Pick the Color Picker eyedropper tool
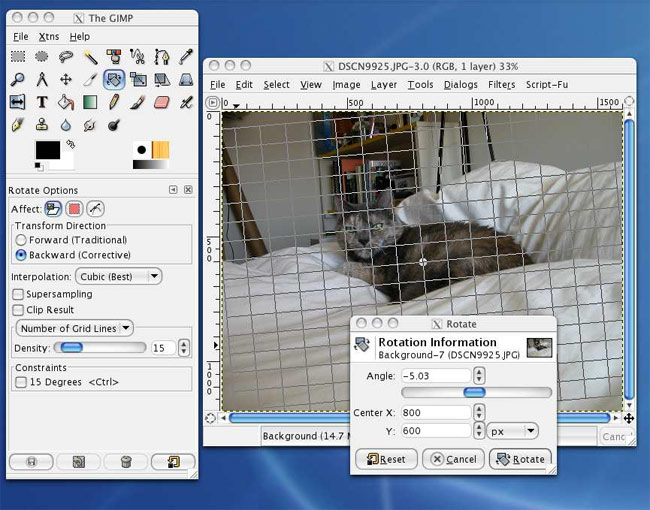This screenshot has width=650, height=510. click(x=186, y=57)
